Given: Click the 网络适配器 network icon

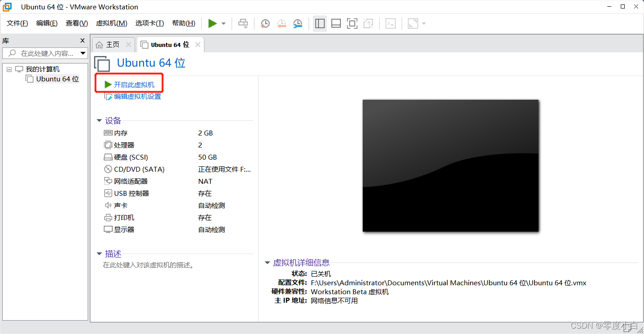Looking at the screenshot, I should click(108, 181).
